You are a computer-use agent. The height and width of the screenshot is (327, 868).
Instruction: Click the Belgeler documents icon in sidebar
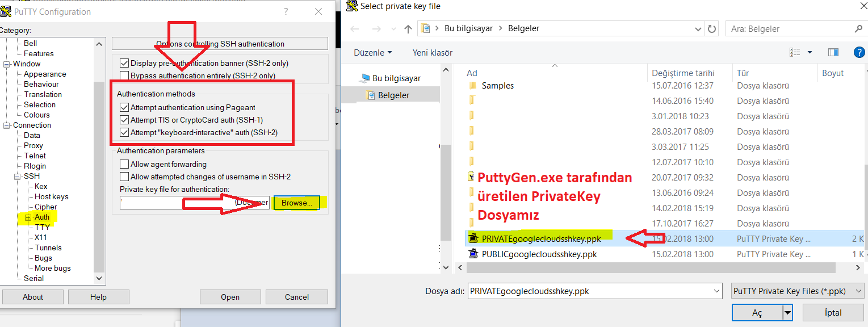tap(371, 95)
